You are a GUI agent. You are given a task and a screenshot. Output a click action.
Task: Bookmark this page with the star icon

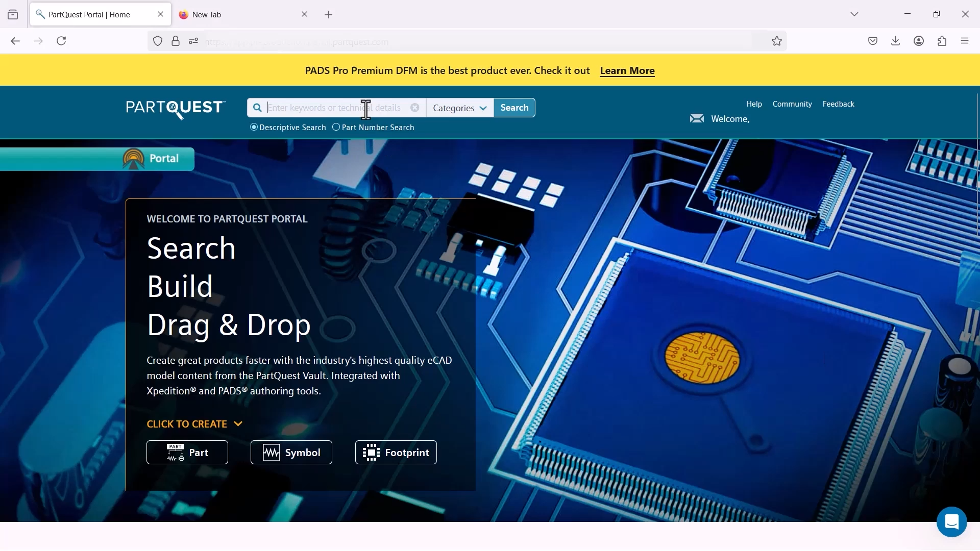click(777, 41)
